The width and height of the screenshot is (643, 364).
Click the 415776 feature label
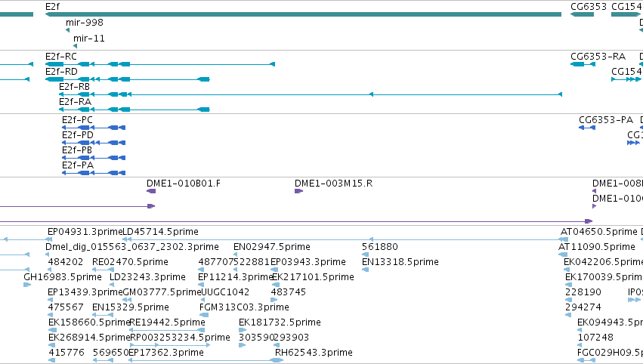[66, 353]
